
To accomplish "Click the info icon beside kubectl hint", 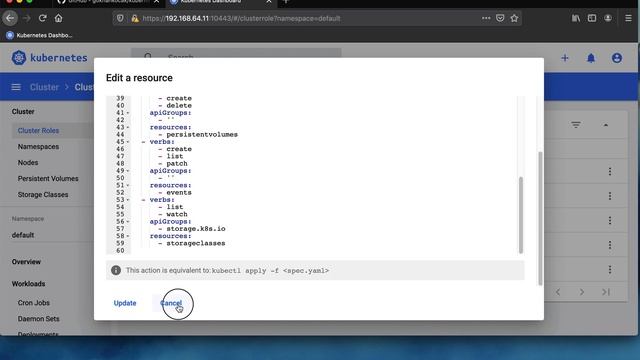I will [116, 270].
